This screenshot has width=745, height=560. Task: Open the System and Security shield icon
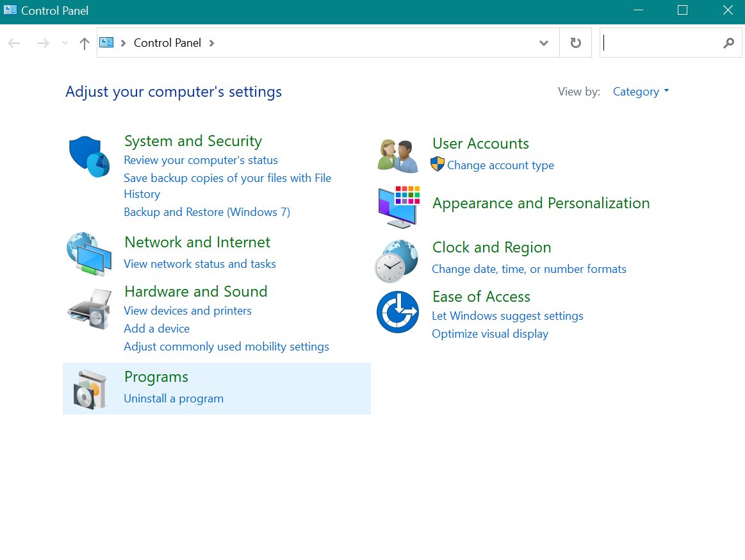click(89, 156)
